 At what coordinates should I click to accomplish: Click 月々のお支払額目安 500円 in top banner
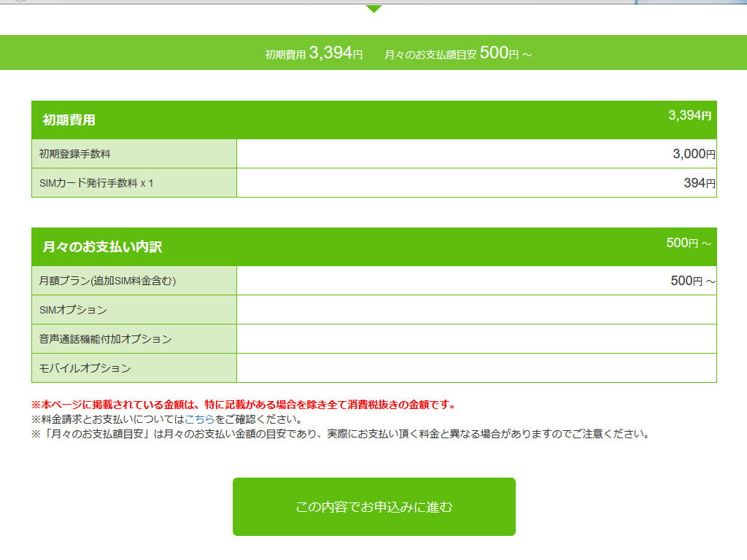coord(458,52)
